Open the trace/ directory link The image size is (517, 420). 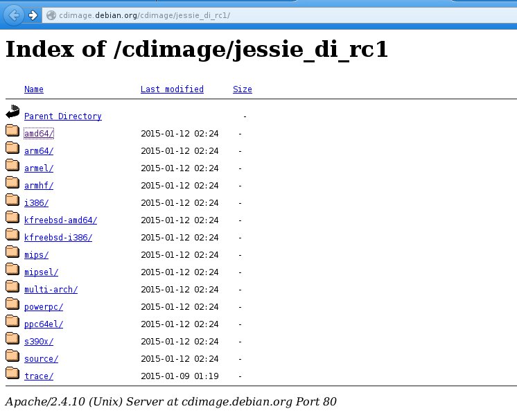[x=39, y=376]
